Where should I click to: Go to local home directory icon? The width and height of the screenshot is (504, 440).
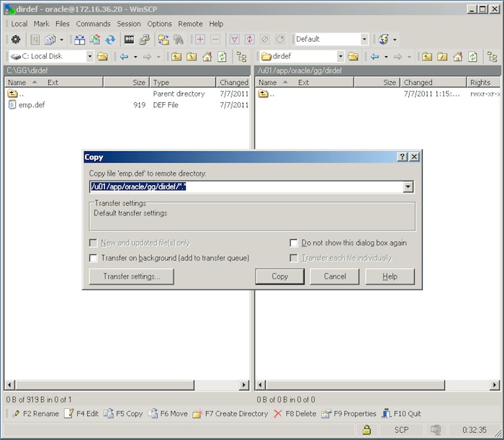pyautogui.click(x=207, y=57)
